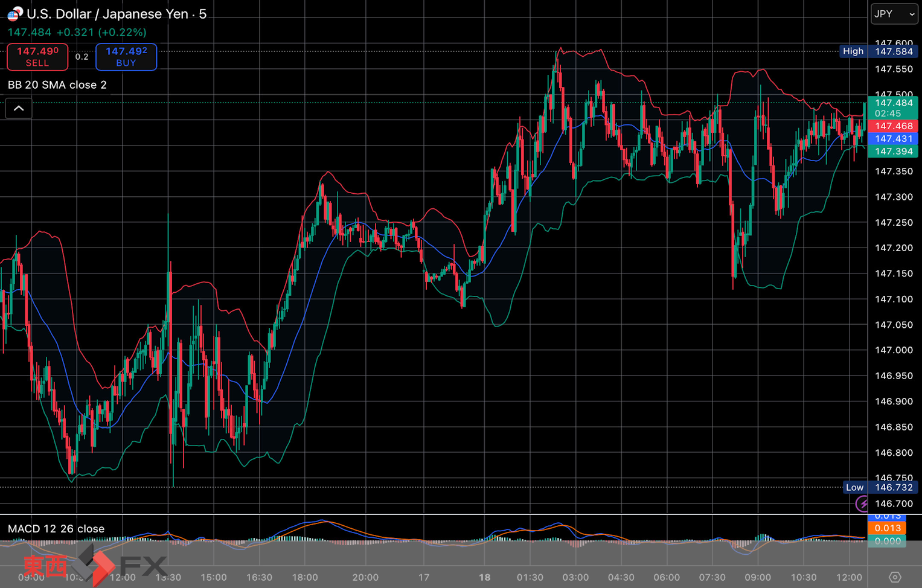Click the 12:00 time label at axis right end
Image resolution: width=922 pixels, height=588 pixels.
(x=849, y=578)
